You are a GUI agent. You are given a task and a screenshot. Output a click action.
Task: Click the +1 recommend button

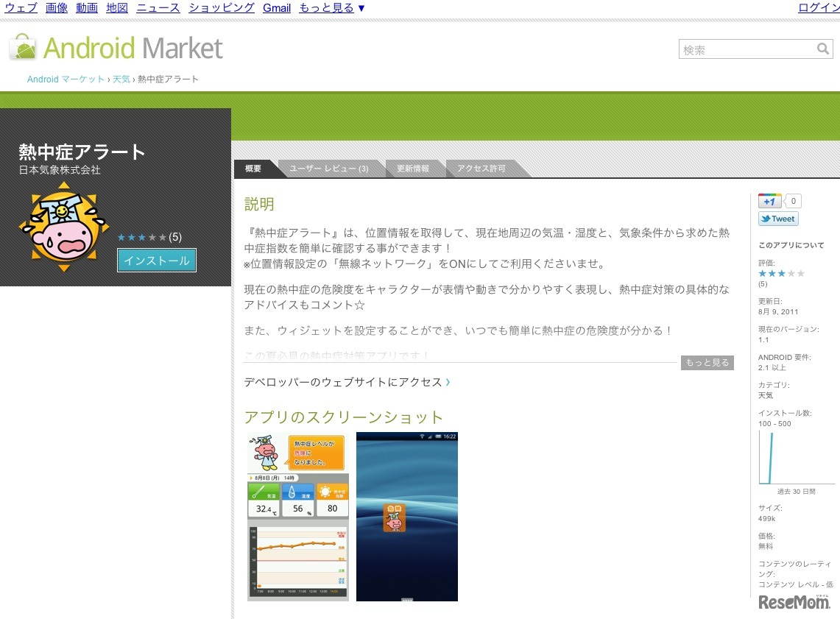tap(769, 200)
